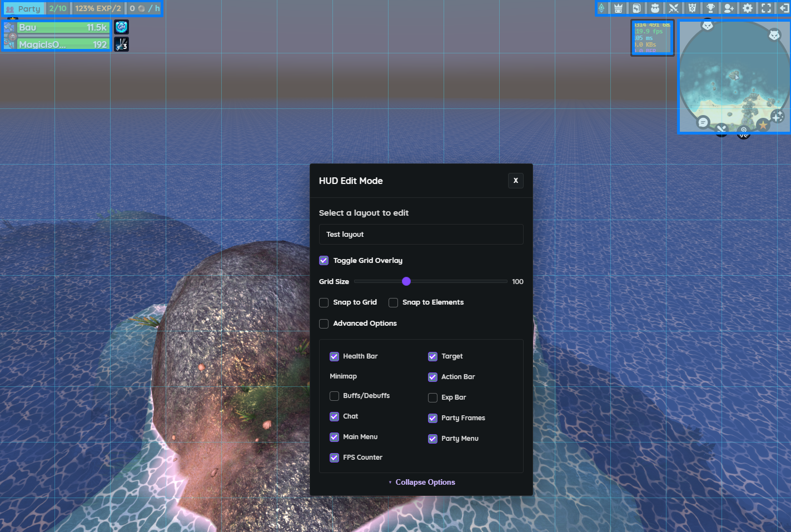791x532 pixels.
Task: Click the 2/10 party count
Action: click(x=58, y=8)
